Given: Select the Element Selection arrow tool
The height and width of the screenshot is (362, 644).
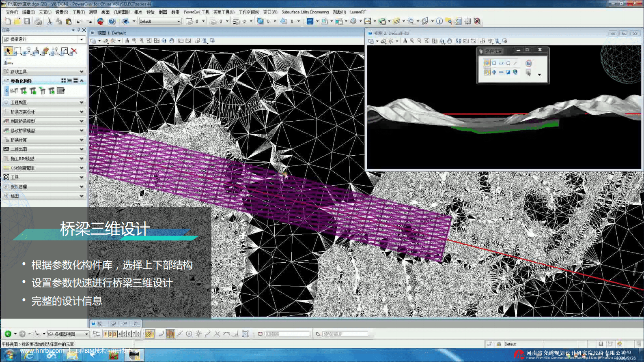Looking at the screenshot, I should coord(8,51).
